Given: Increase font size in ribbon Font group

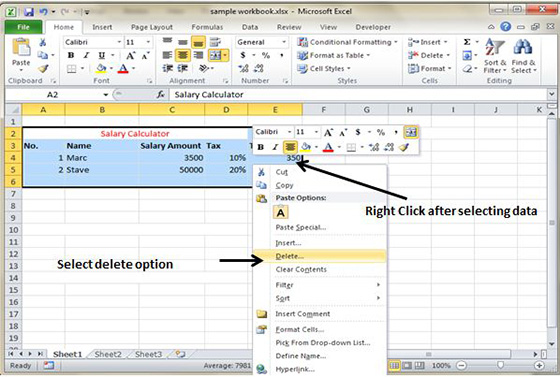Looking at the screenshot, I should (x=130, y=55).
